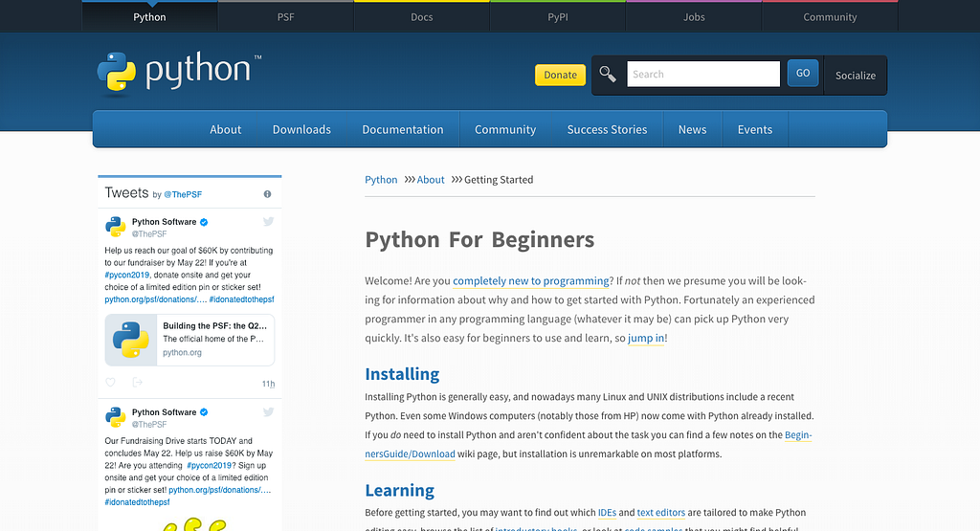Click the Installing section heading
Screen dimensions: 980x531
(402, 374)
